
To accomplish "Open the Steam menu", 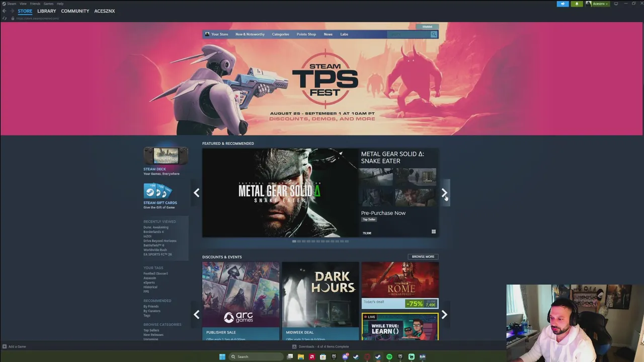I will point(11,4).
